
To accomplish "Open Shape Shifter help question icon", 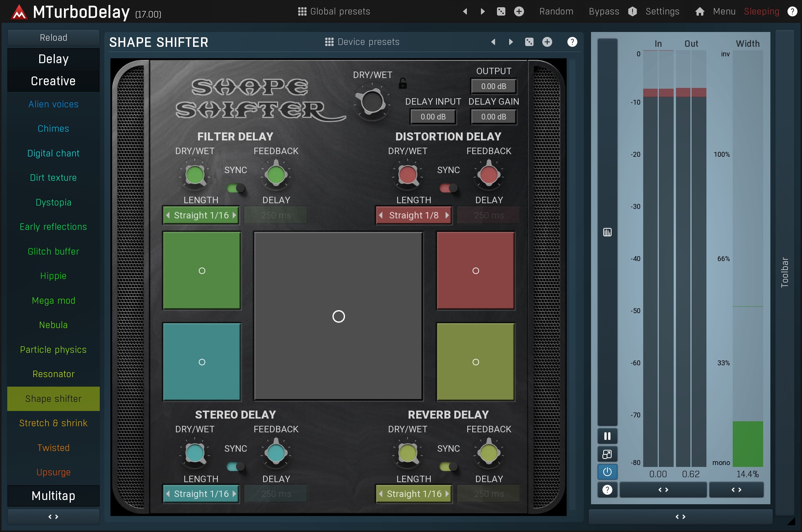I will click(572, 42).
